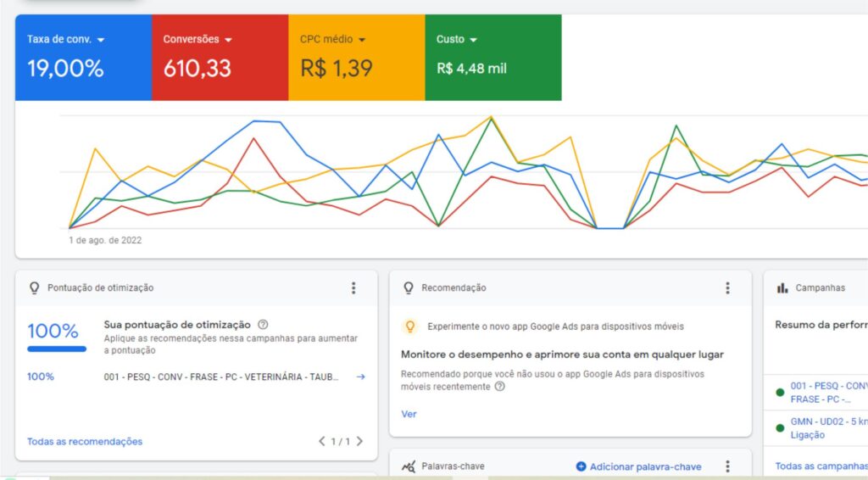Click Todas as recomendações link
Image resolution: width=868 pixels, height=480 pixels.
pyautogui.click(x=85, y=441)
